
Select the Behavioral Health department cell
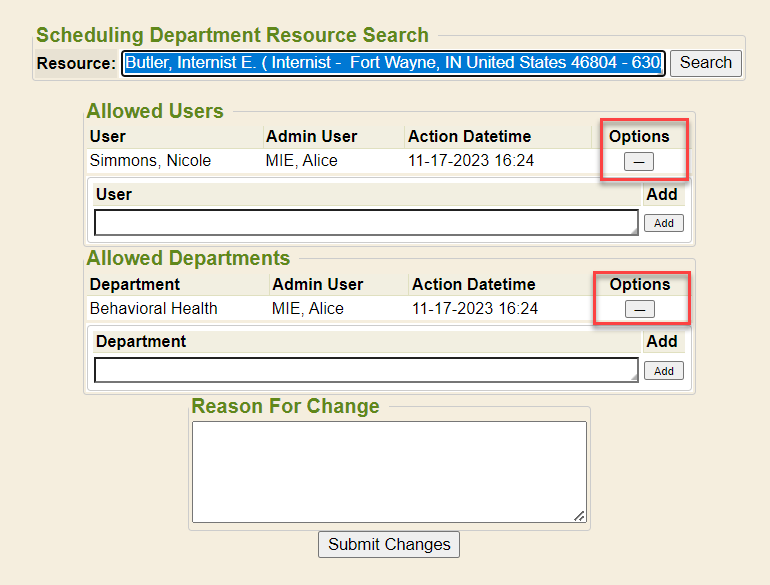154,309
